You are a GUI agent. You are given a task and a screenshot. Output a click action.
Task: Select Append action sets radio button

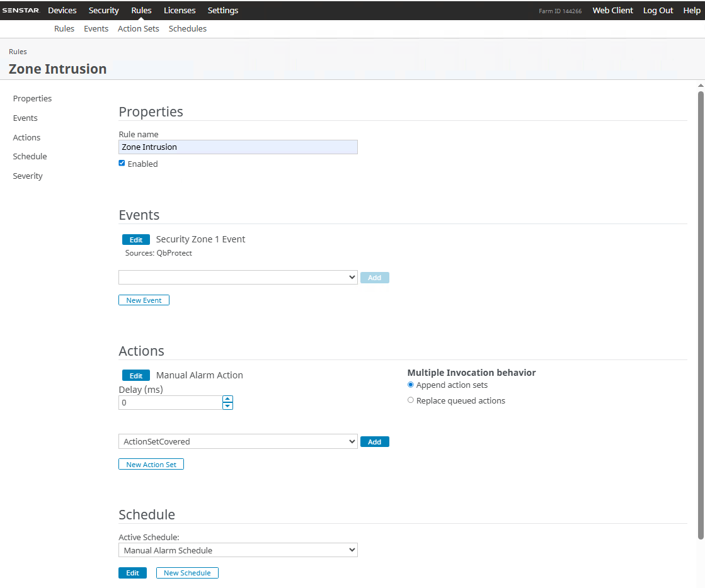pyautogui.click(x=411, y=385)
